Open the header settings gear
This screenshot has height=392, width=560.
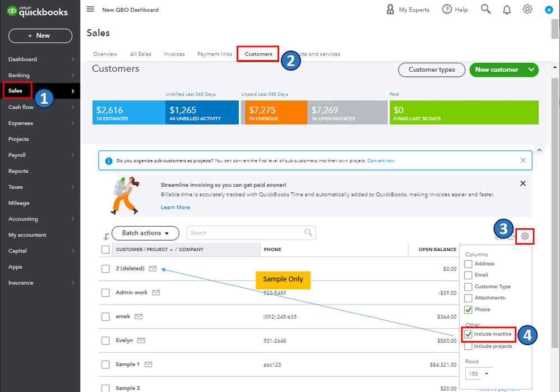pos(527,10)
